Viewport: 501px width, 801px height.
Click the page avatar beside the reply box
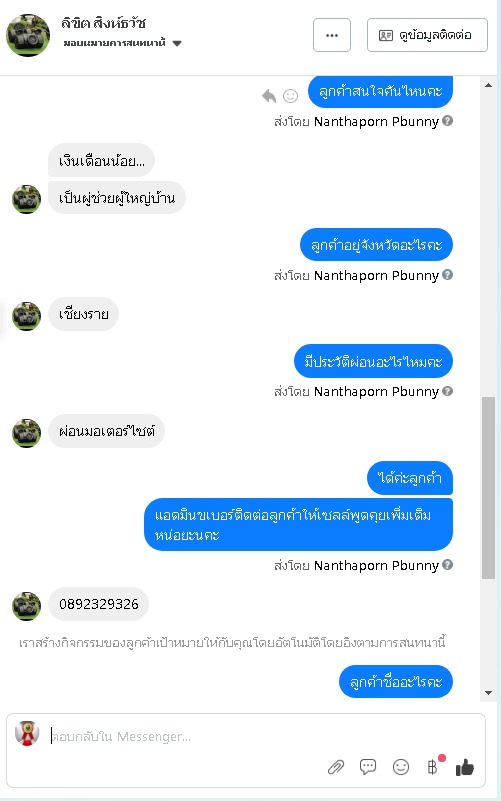pyautogui.click(x=27, y=733)
